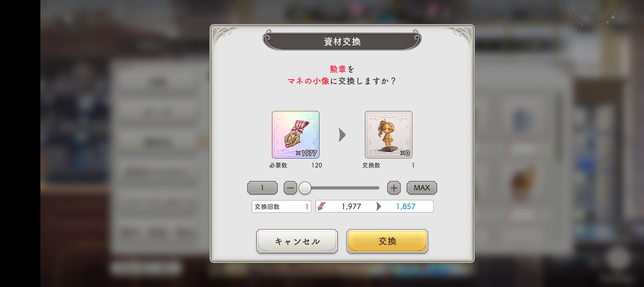Click the 交換数 label under the statuette
This screenshot has width=644, height=287.
click(371, 165)
